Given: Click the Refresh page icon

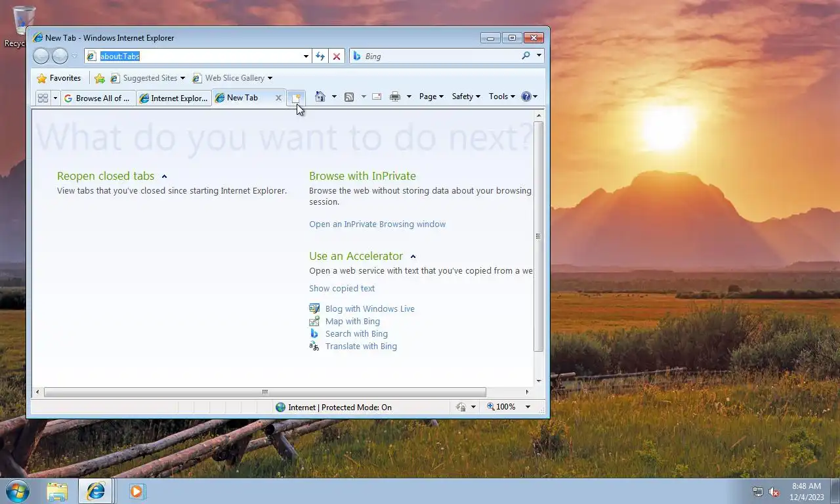Looking at the screenshot, I should 320,56.
